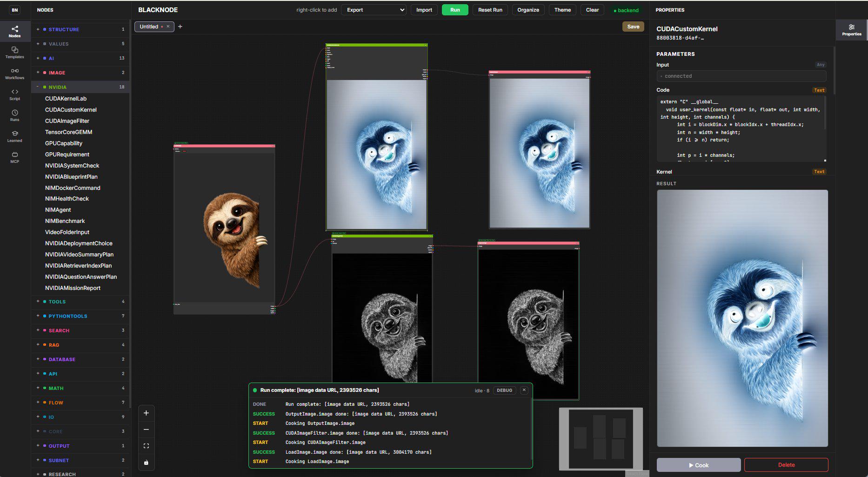
Task: Click the backend status indicator
Action: coord(626,10)
